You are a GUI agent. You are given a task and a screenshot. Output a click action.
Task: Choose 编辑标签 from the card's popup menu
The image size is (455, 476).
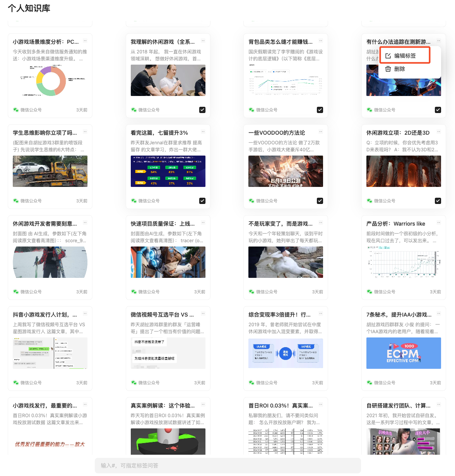point(405,56)
